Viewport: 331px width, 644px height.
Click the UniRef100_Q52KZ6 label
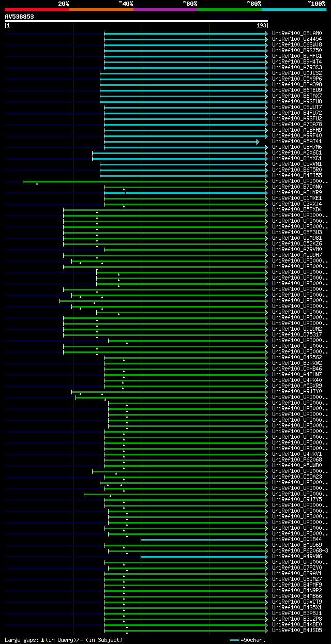(297, 243)
